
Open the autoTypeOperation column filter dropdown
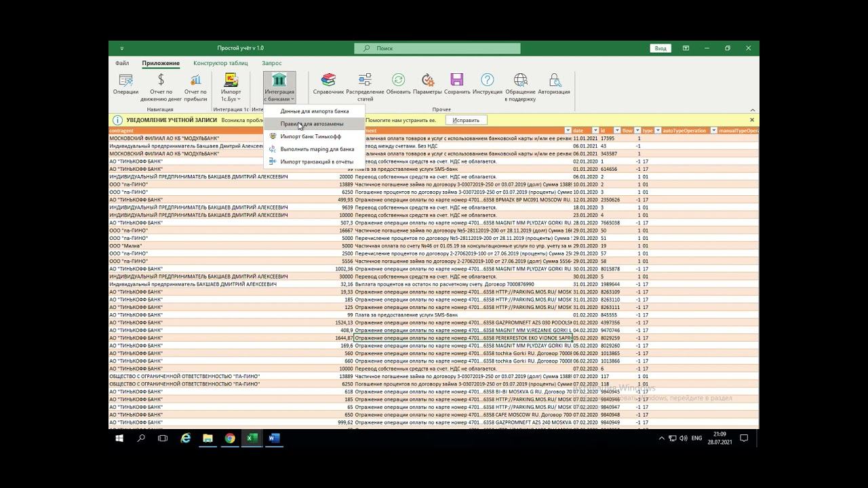pyautogui.click(x=713, y=130)
